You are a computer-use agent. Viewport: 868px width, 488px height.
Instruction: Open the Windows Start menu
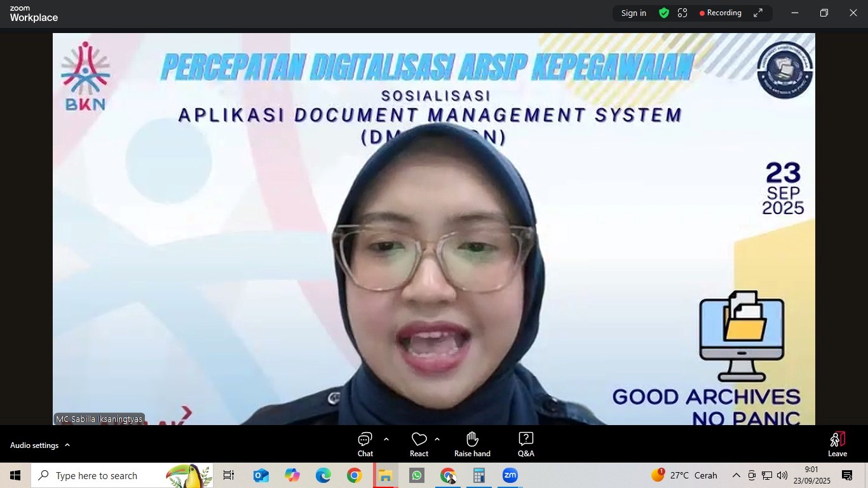pos(15,475)
